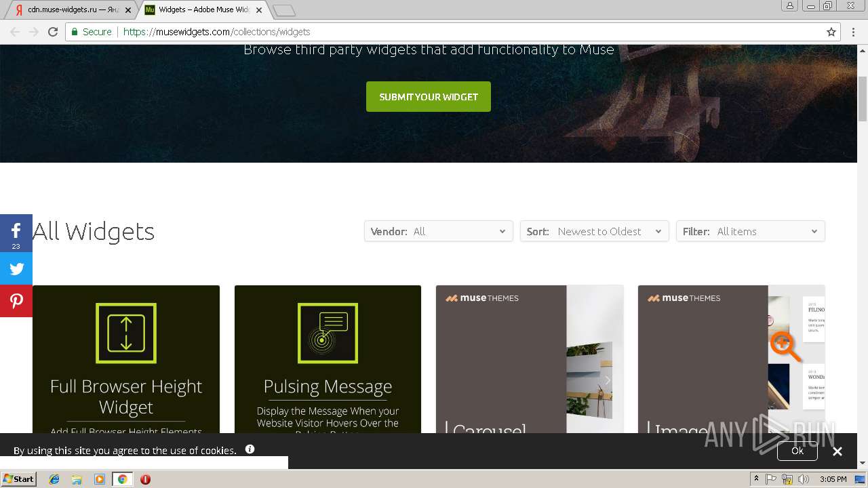This screenshot has height=488, width=868.
Task: Click Secure padlock site info
Action: 91,32
